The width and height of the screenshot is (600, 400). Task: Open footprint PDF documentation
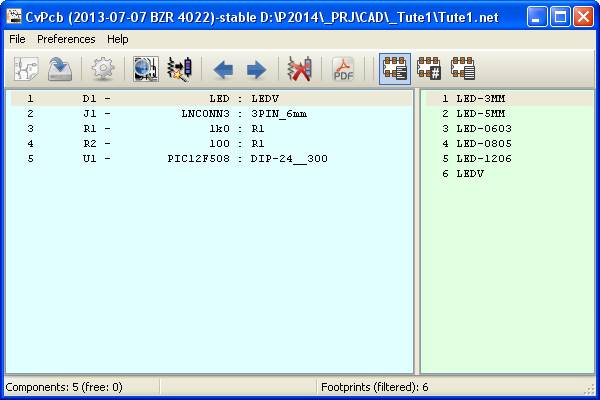pos(342,69)
